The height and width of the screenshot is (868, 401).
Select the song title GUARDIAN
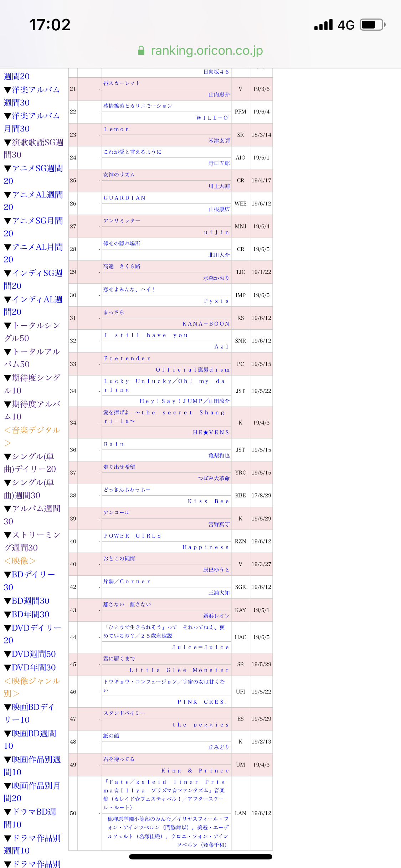coord(125,198)
